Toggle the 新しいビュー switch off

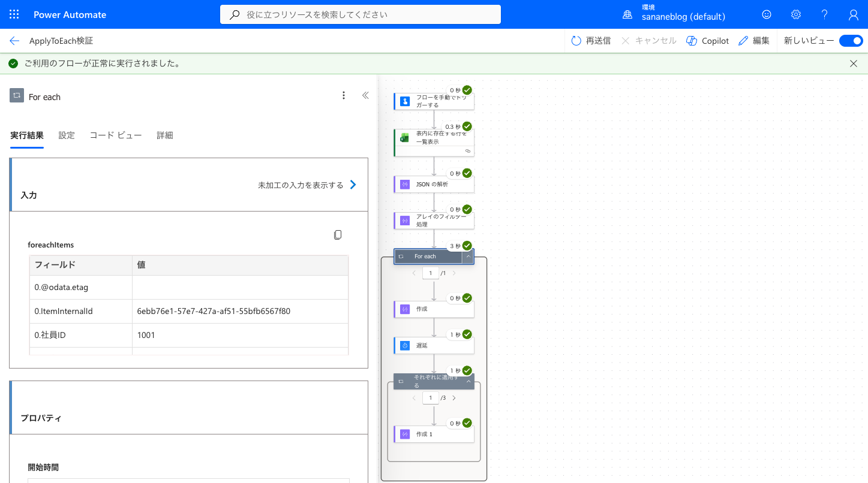(x=851, y=41)
